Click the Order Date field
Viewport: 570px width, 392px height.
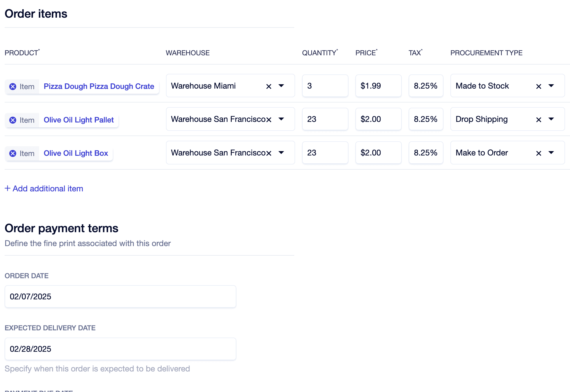(x=120, y=296)
